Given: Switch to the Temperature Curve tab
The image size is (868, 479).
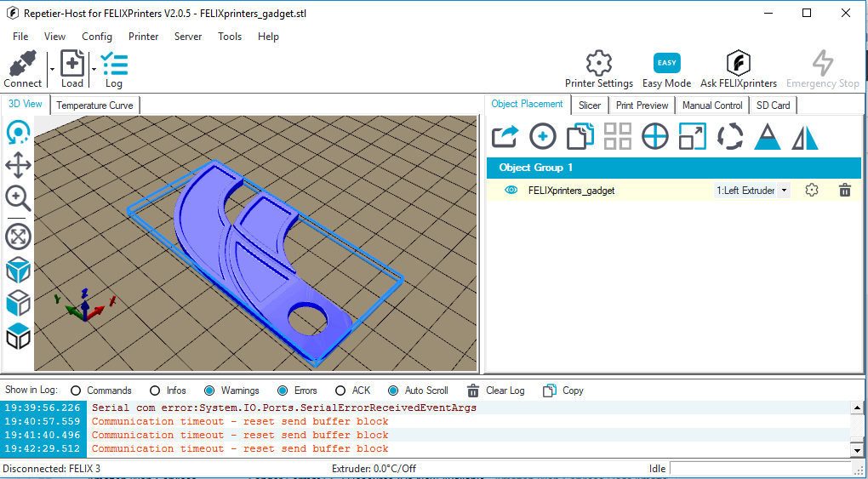Looking at the screenshot, I should [x=94, y=105].
